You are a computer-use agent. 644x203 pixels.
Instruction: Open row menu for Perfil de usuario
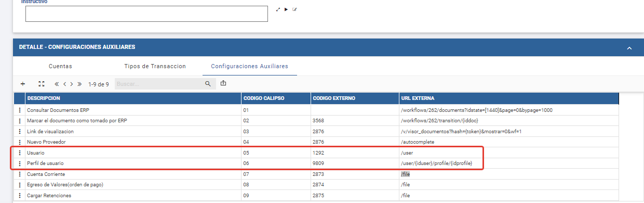[20, 163]
